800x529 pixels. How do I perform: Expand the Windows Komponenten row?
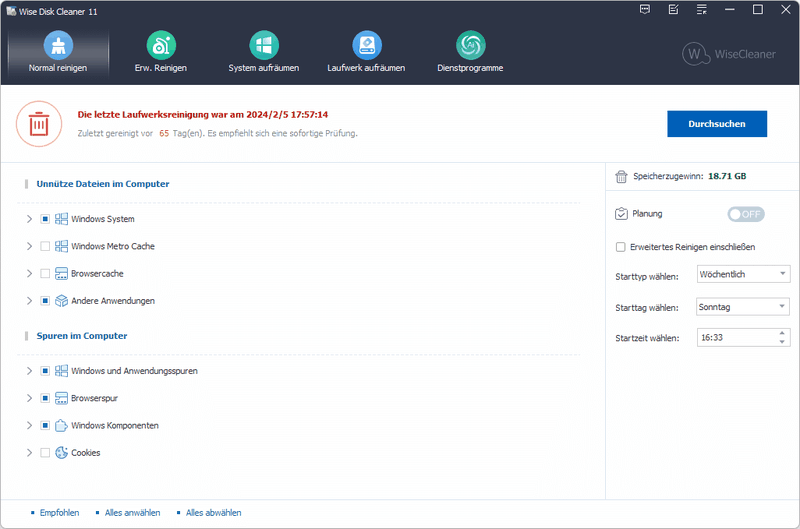coord(29,425)
